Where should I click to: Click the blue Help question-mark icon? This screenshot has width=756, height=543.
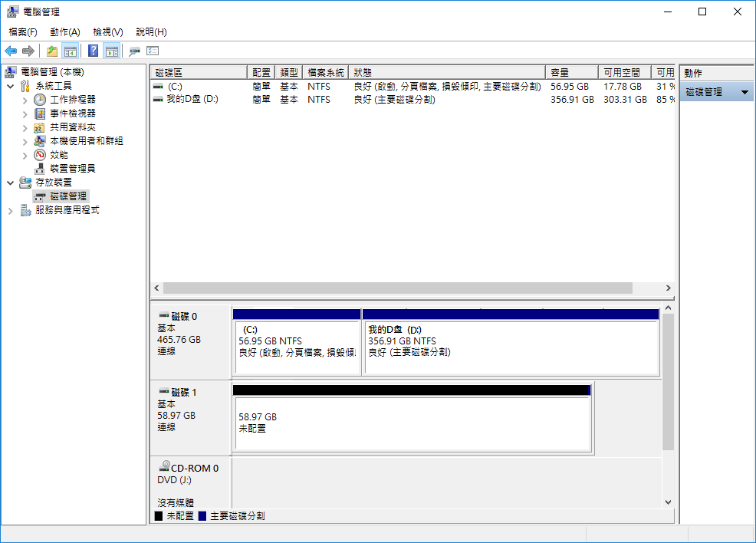(93, 51)
